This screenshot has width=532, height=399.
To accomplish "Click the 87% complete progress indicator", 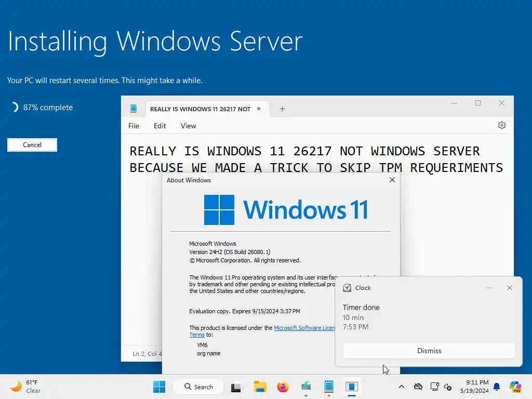I will click(43, 107).
